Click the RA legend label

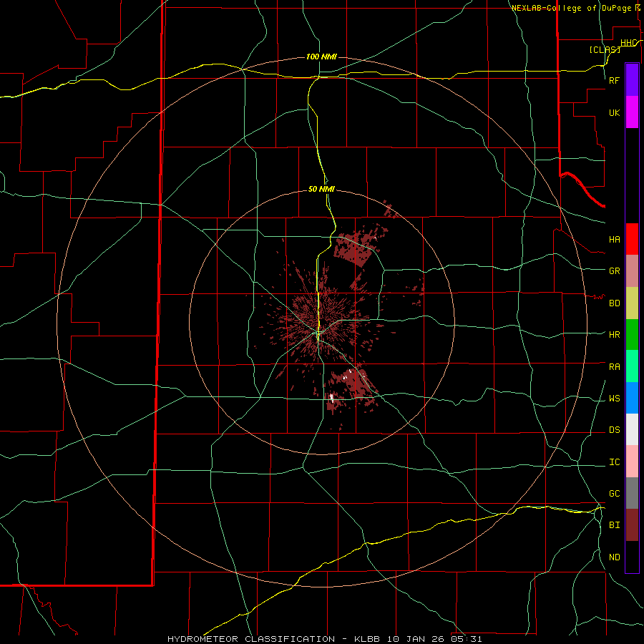click(615, 367)
